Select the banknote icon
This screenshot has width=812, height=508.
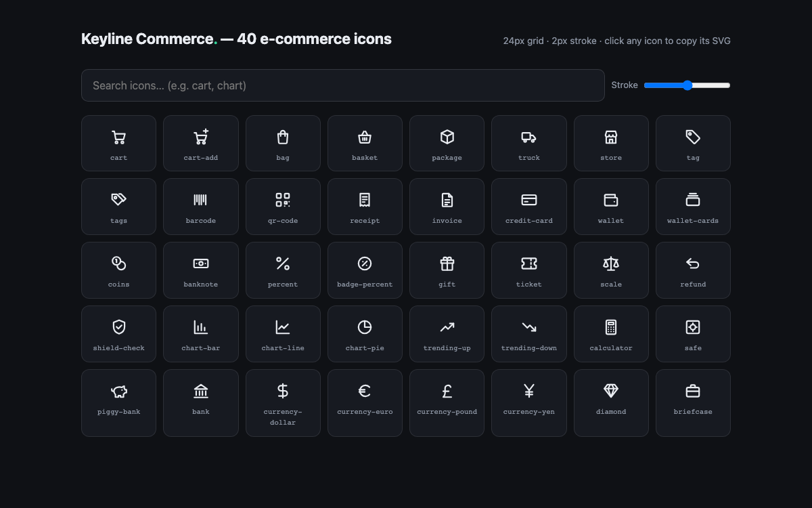click(x=201, y=270)
